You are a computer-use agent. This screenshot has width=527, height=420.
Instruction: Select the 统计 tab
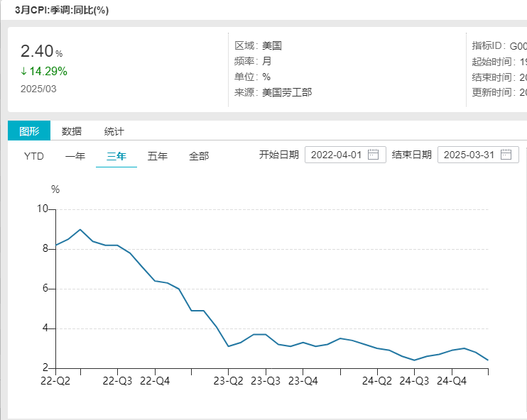[x=114, y=131]
